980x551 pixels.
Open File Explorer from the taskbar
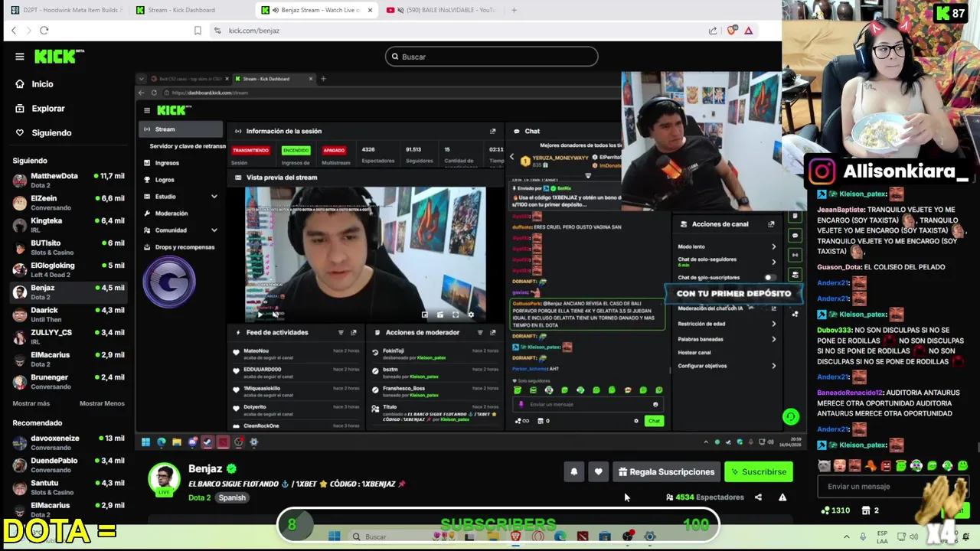pyautogui.click(x=493, y=536)
